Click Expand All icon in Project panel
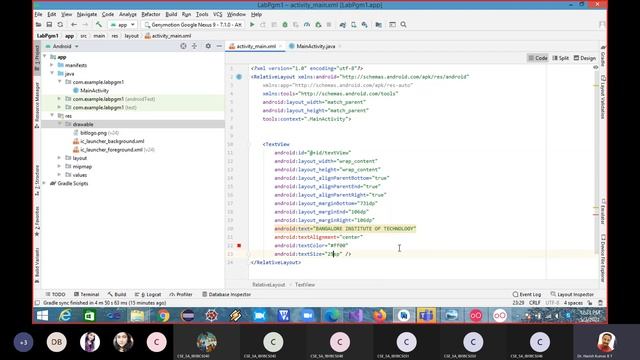 pyautogui.click(x=194, y=46)
